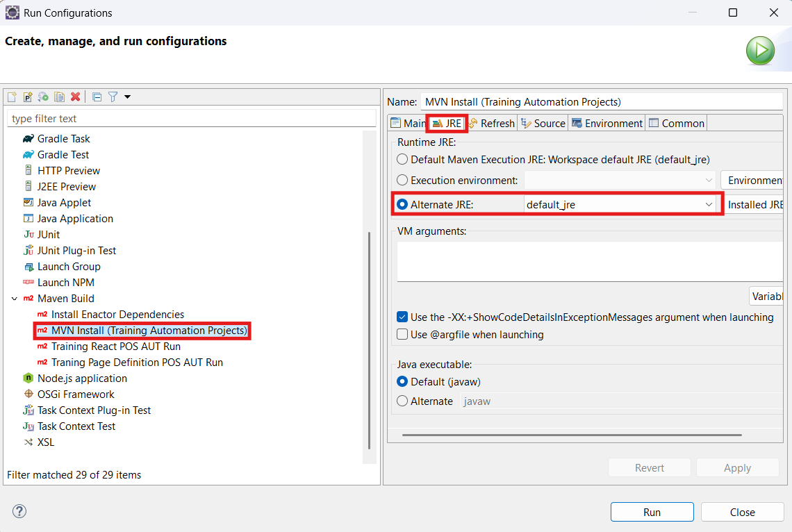Switch to the Source tab
This screenshot has height=532, width=792.
click(x=543, y=123)
